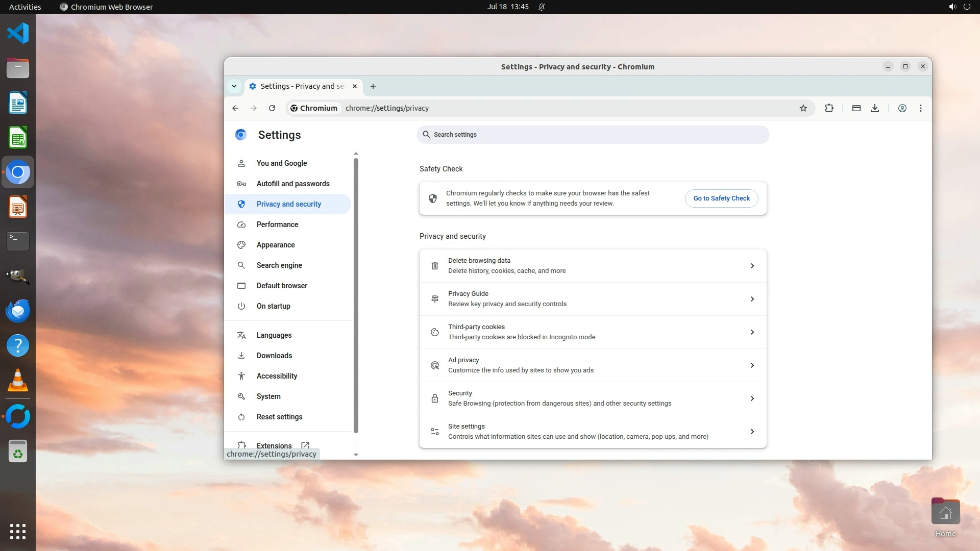Viewport: 980px width, 551px height.
Task: Click the payment card icon in toolbar
Action: point(856,108)
